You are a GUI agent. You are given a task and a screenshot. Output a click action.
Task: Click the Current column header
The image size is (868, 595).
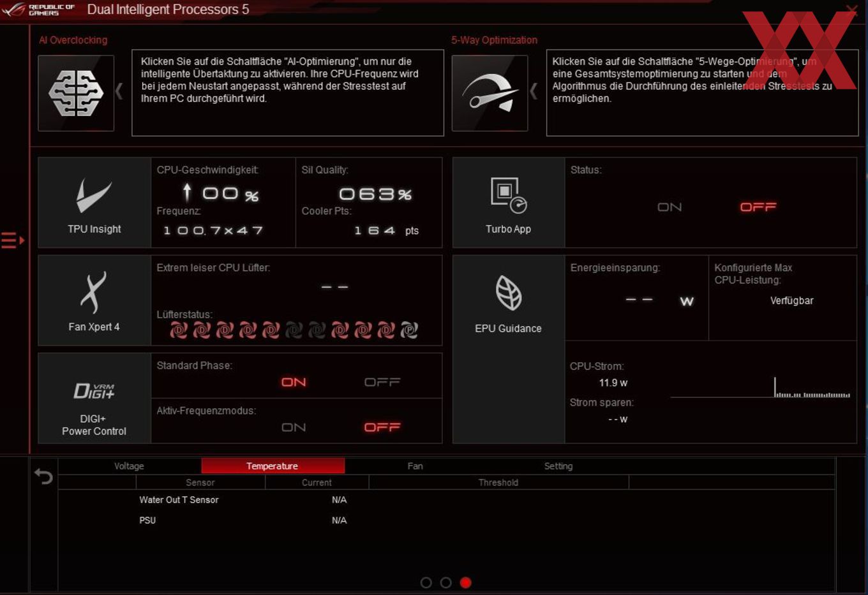coord(317,483)
